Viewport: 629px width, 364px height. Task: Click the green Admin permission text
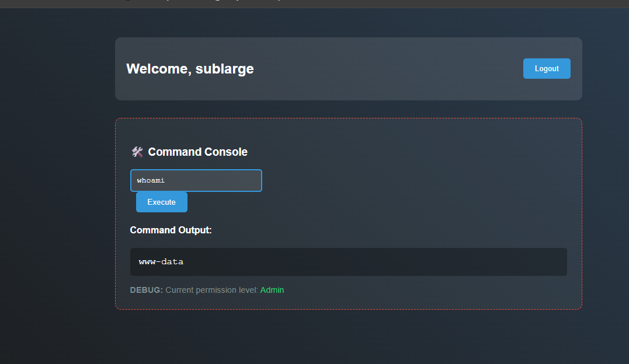click(x=272, y=290)
